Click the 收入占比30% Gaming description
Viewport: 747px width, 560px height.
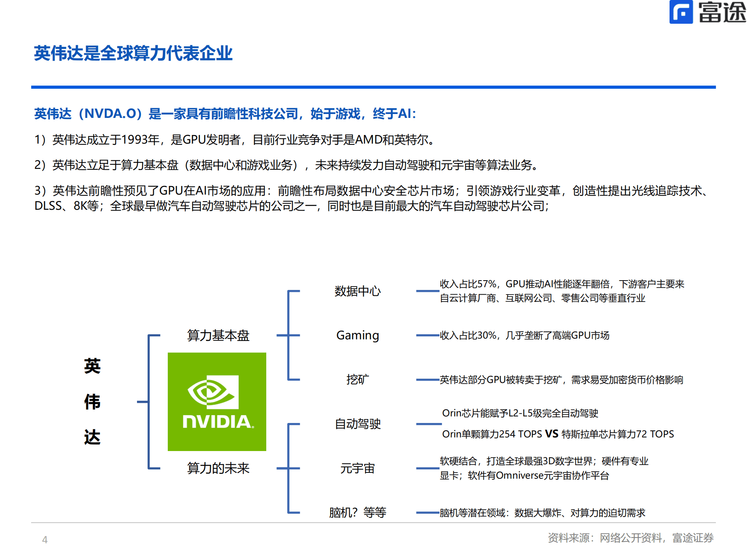click(x=524, y=335)
